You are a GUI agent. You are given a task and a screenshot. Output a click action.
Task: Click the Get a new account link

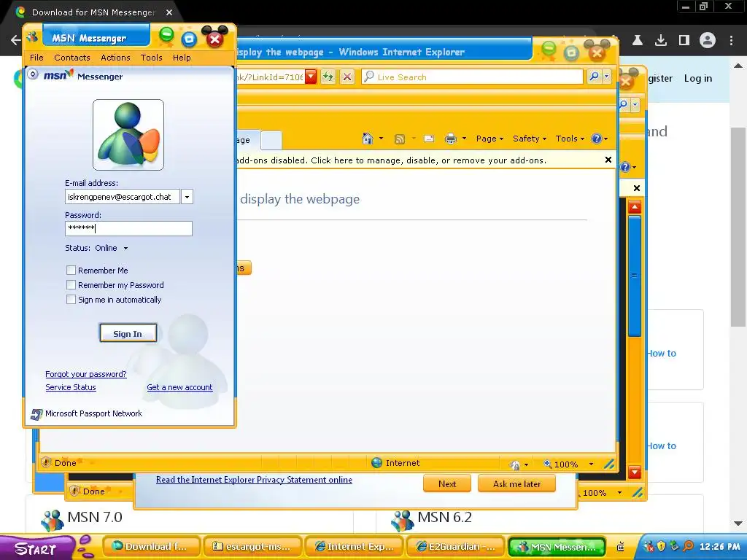coord(179,388)
